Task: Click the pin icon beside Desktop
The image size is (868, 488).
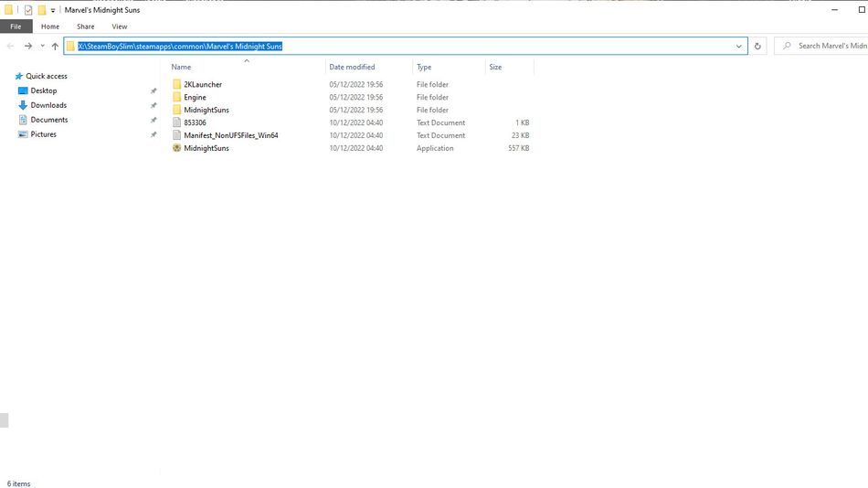Action: click(x=153, y=90)
